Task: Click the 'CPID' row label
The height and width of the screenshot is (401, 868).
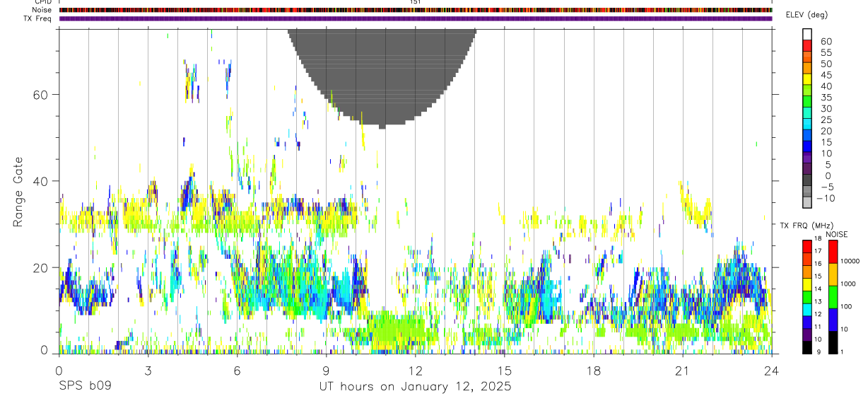Action: point(42,2)
